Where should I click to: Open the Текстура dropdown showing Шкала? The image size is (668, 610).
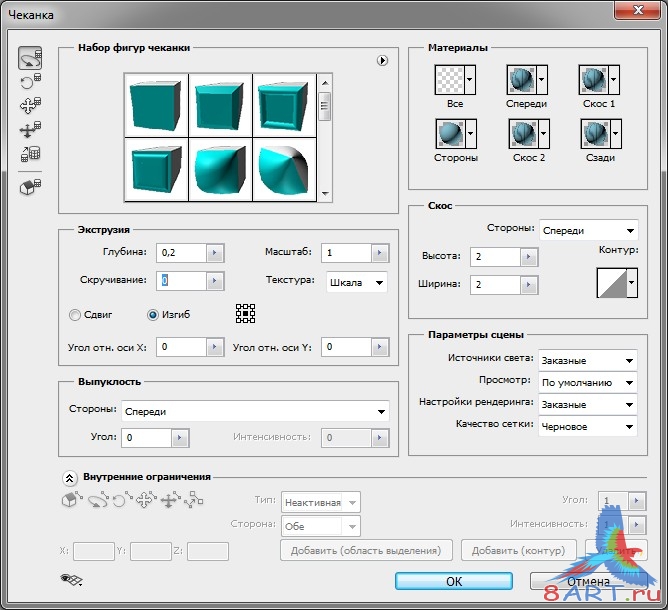357,282
